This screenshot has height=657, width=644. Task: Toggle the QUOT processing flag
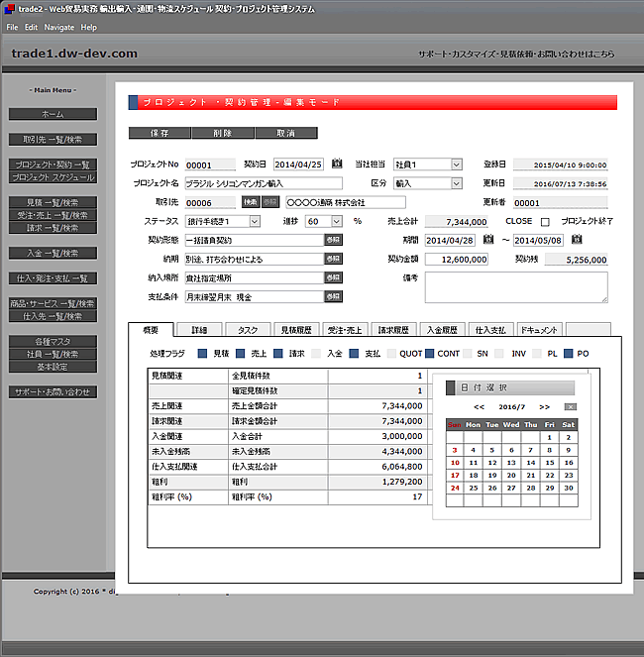[x=391, y=353]
